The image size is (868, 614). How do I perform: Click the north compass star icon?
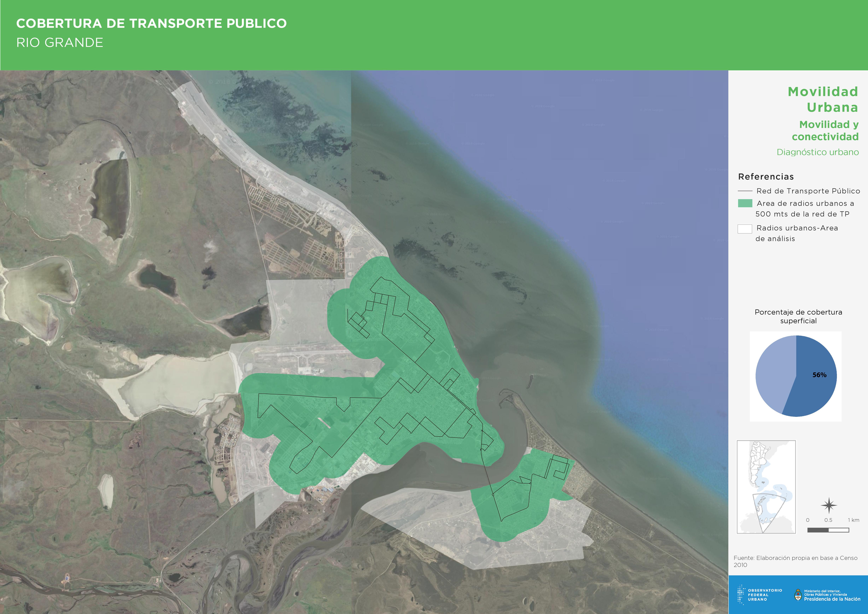[x=829, y=505]
